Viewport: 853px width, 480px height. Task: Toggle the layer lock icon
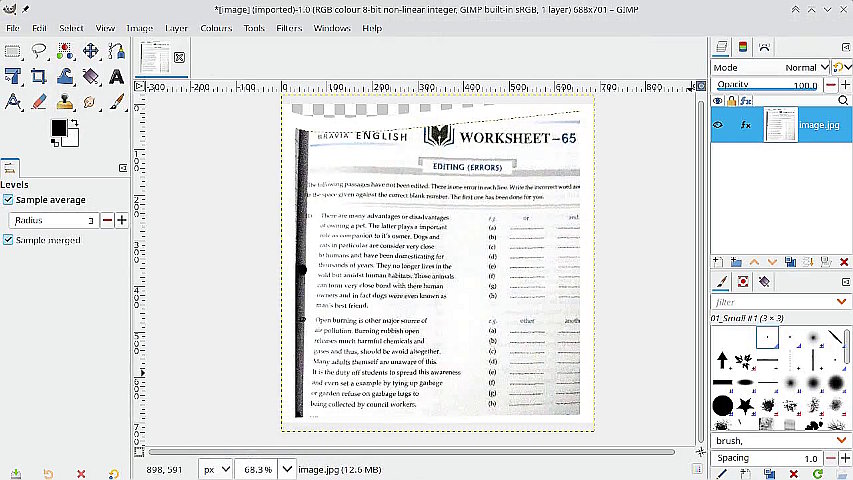click(x=731, y=101)
